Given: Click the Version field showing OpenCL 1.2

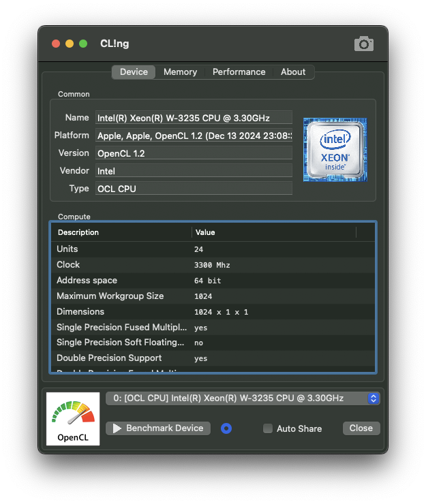Looking at the screenshot, I should [194, 153].
